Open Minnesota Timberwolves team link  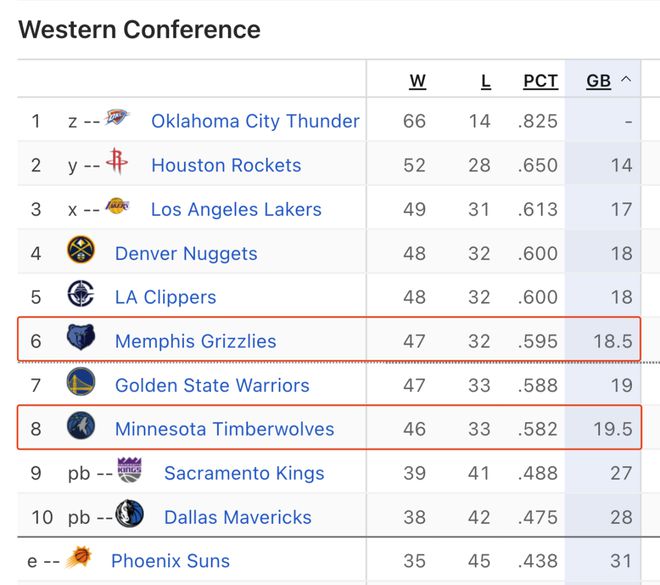[x=224, y=429]
